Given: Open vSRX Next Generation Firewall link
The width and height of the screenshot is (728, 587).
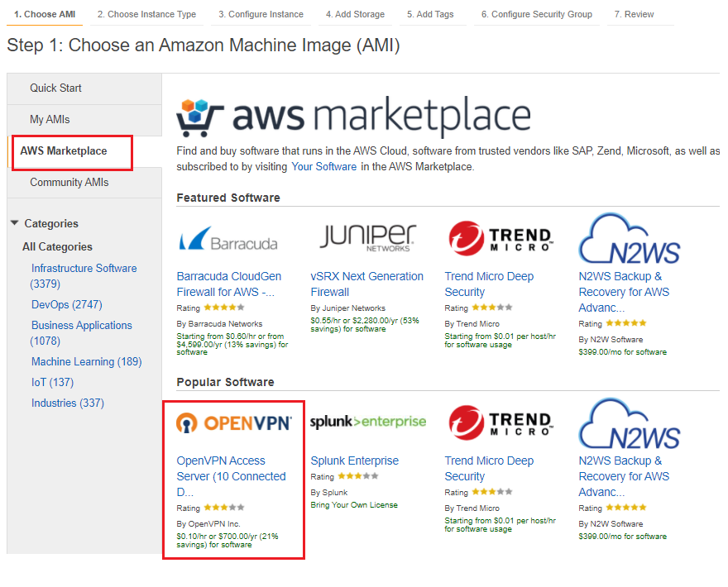Looking at the screenshot, I should 366,284.
